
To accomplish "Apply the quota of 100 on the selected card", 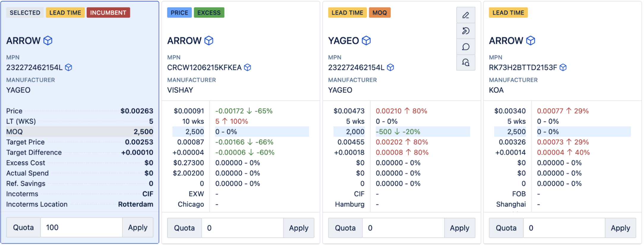I will click(x=138, y=227).
